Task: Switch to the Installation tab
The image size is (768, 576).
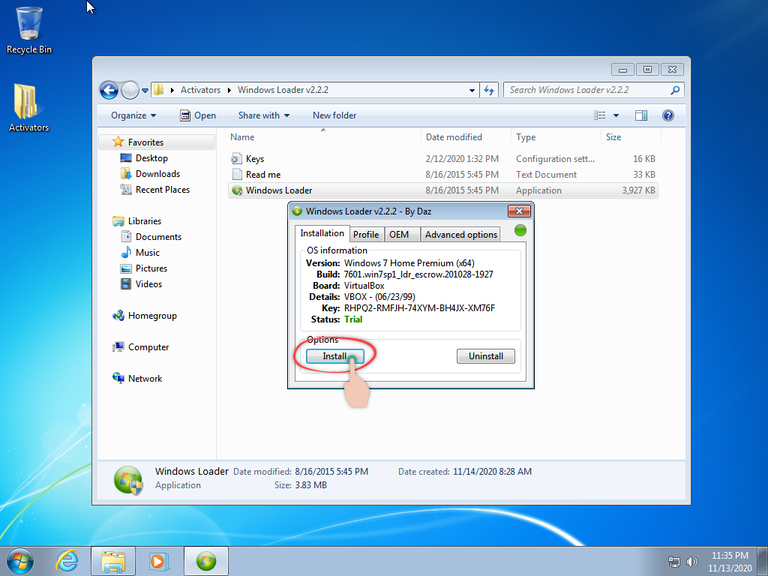Action: [322, 233]
